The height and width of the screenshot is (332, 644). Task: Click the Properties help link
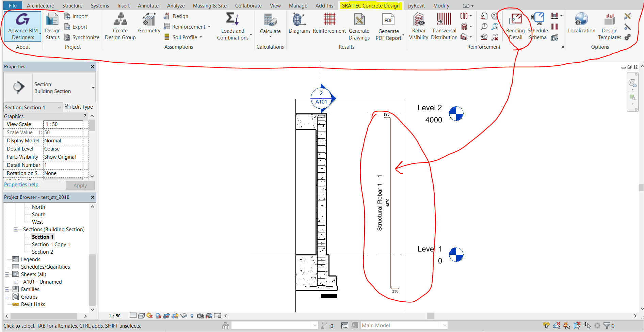(x=21, y=185)
